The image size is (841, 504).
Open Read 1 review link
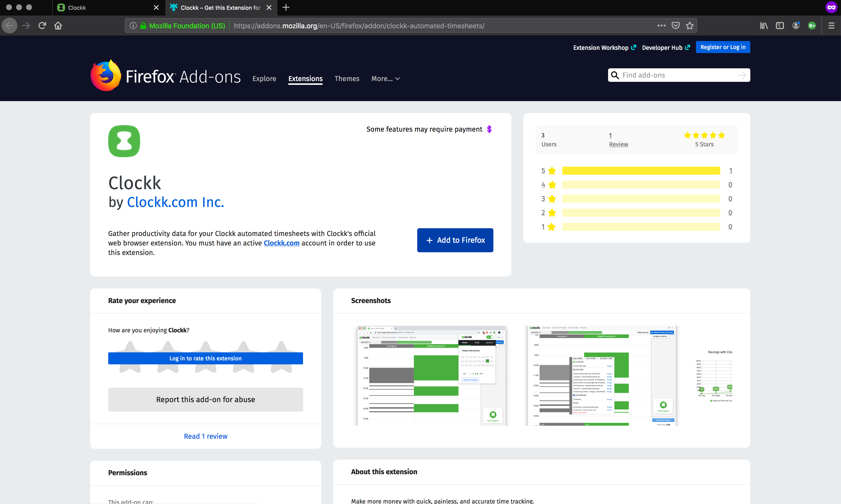click(x=205, y=436)
